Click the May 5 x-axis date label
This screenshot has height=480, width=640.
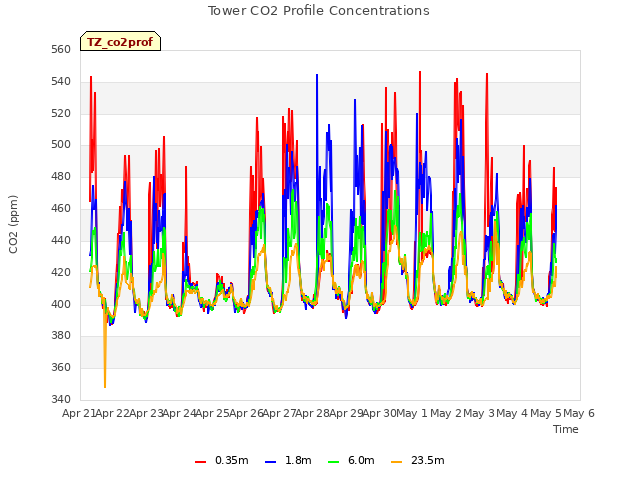point(546,414)
